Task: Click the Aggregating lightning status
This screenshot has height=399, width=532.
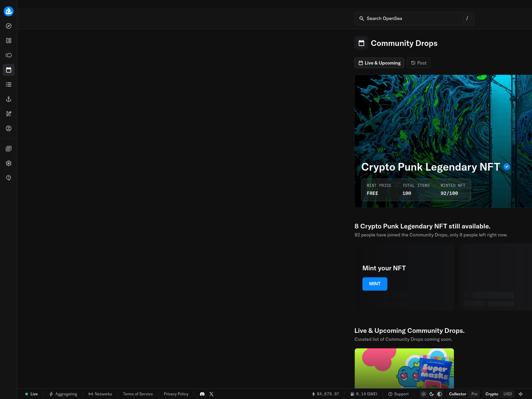Action: coord(63,394)
